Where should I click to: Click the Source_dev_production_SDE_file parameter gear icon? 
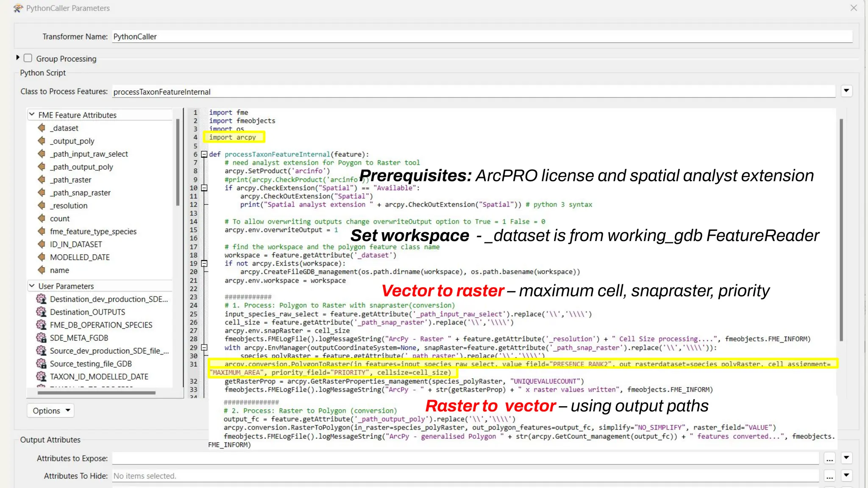tap(42, 350)
